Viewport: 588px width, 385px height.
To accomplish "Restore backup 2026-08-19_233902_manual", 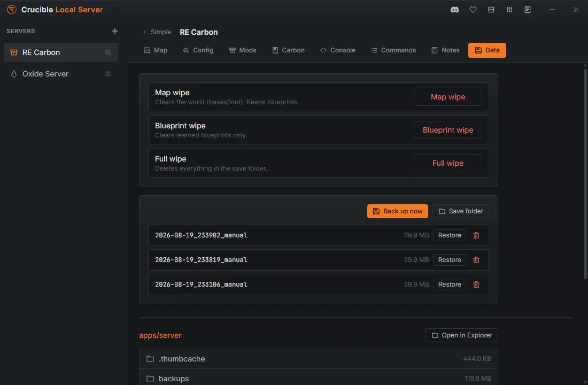I will [450, 235].
